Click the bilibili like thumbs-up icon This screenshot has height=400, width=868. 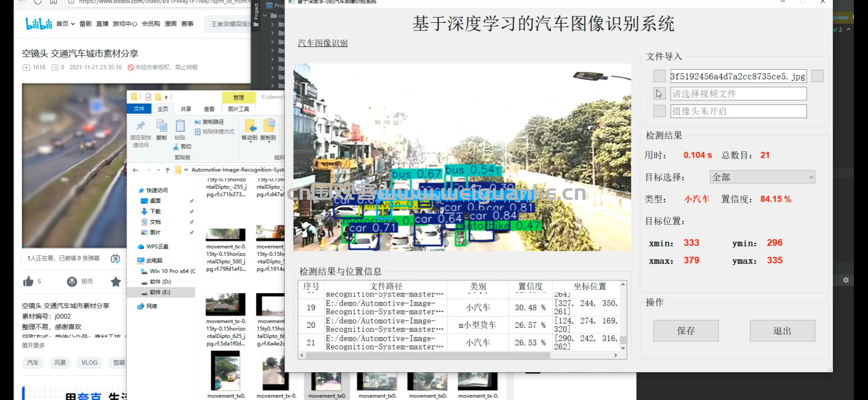click(x=28, y=282)
